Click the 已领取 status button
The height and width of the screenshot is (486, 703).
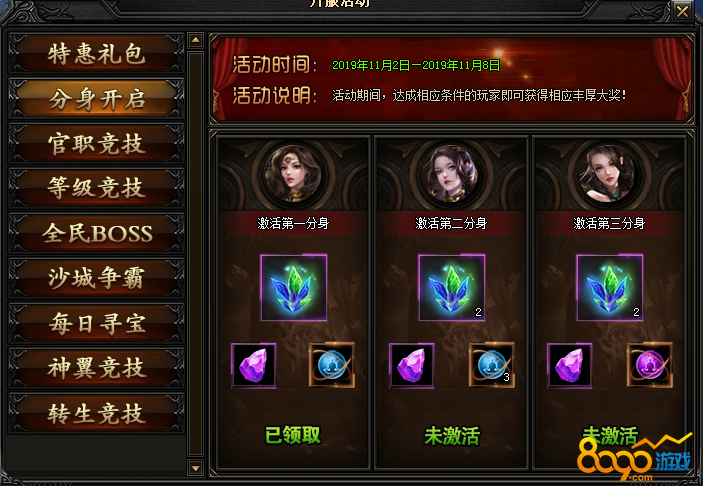293,435
